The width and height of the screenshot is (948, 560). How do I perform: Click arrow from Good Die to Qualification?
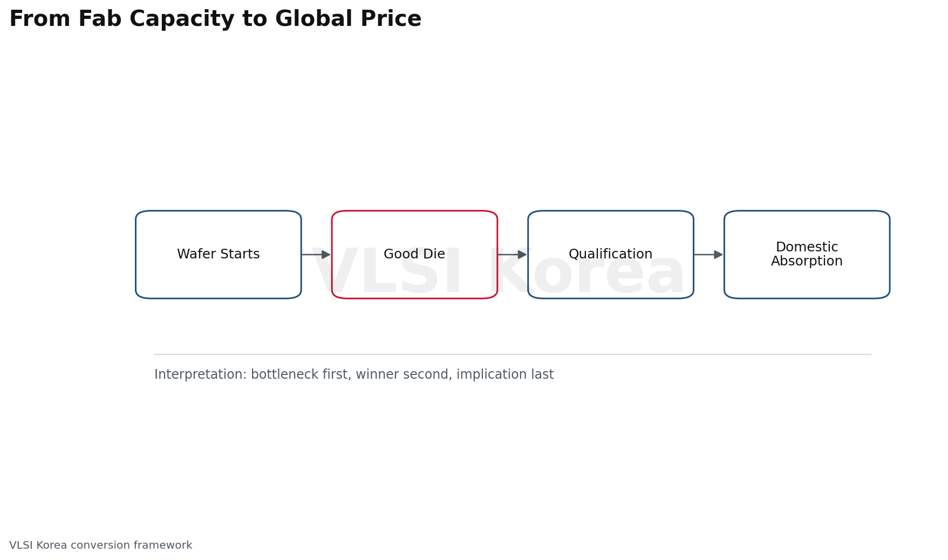[x=512, y=255]
